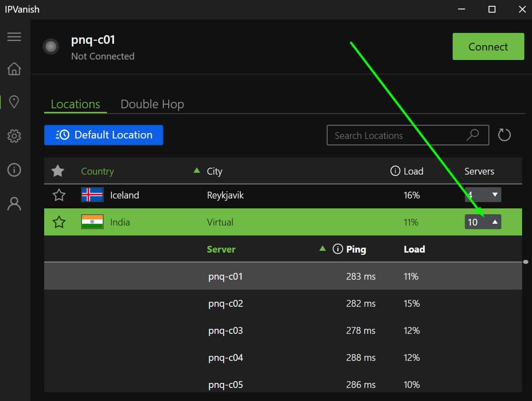Open Account profile icon in sidebar
This screenshot has height=401, width=532.
[x=14, y=204]
